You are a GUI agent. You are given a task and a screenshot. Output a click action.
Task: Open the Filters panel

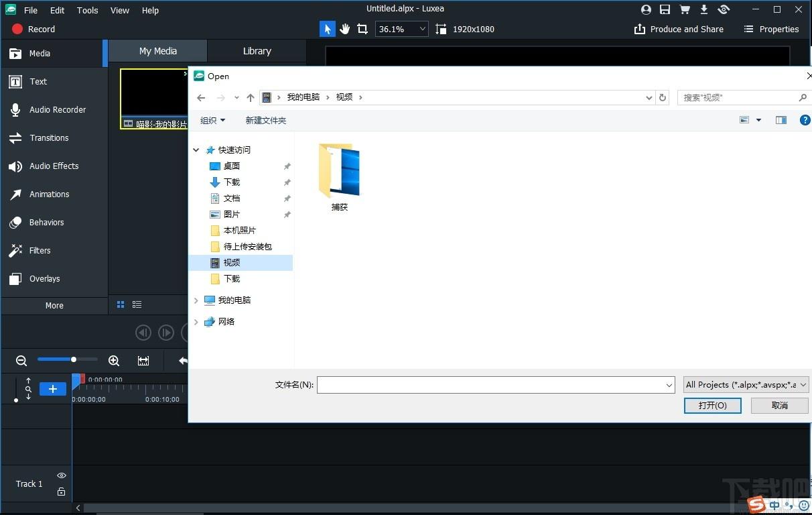[54, 250]
